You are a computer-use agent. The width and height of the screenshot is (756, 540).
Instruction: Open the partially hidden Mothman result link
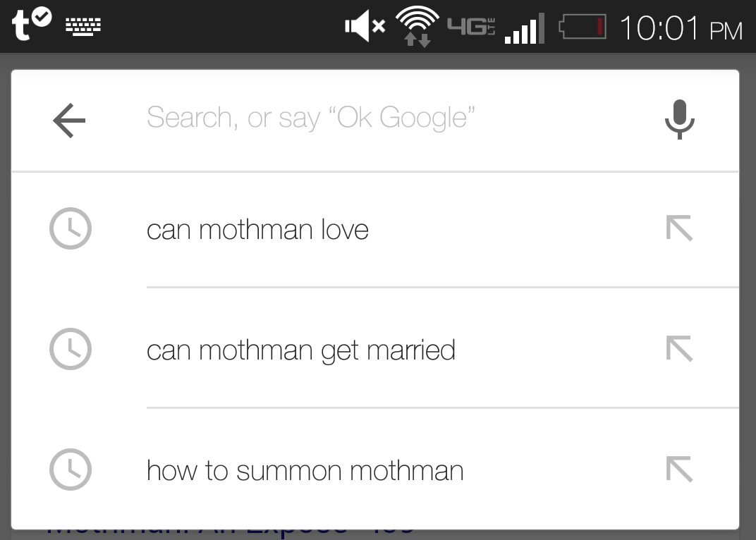point(231,532)
